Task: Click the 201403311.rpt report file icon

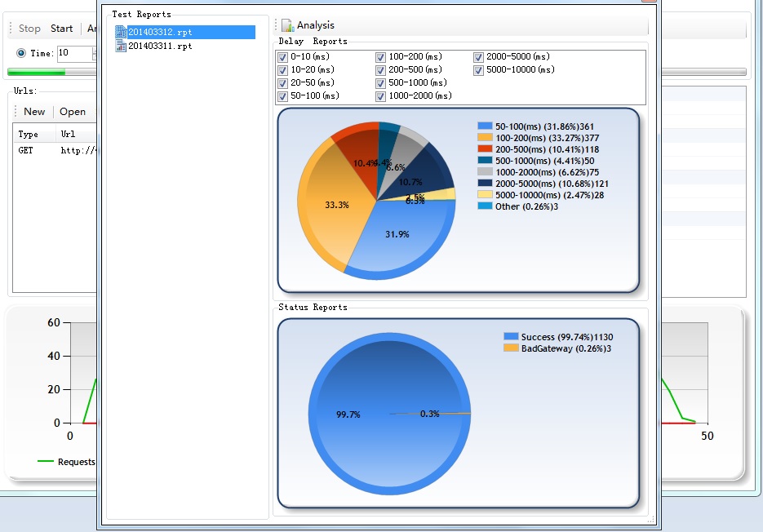Action: 121,46
